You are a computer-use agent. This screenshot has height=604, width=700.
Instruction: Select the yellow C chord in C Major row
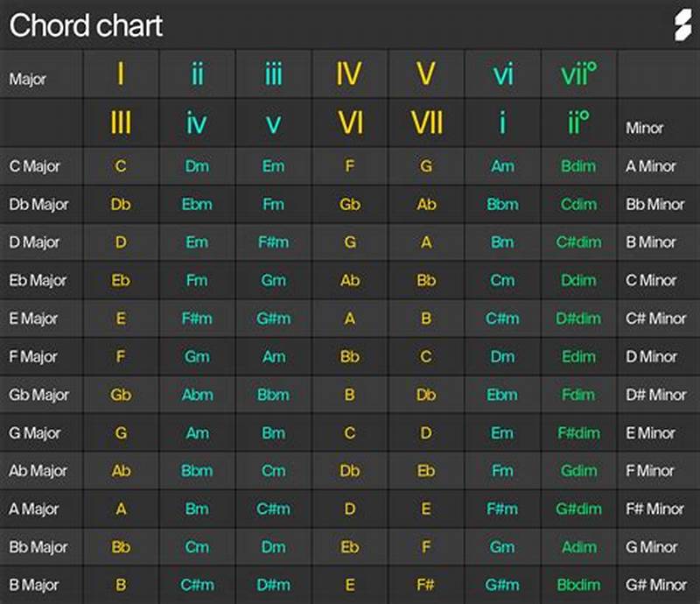point(120,165)
